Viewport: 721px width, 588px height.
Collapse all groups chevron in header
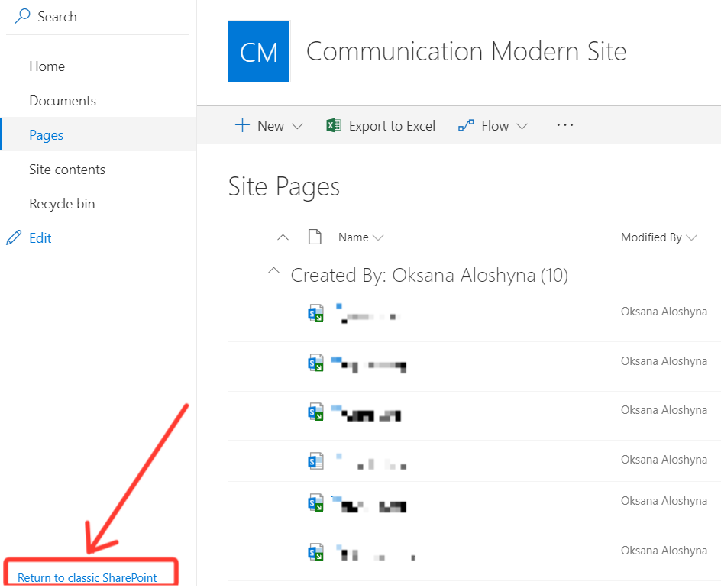tap(283, 237)
